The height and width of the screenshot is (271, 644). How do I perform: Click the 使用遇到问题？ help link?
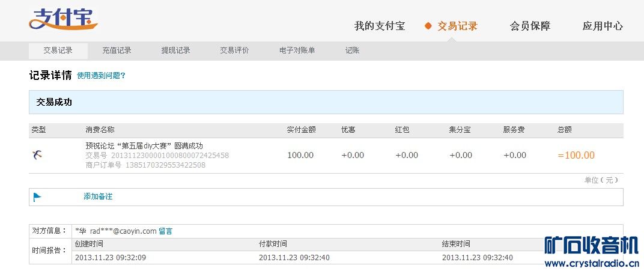click(101, 76)
